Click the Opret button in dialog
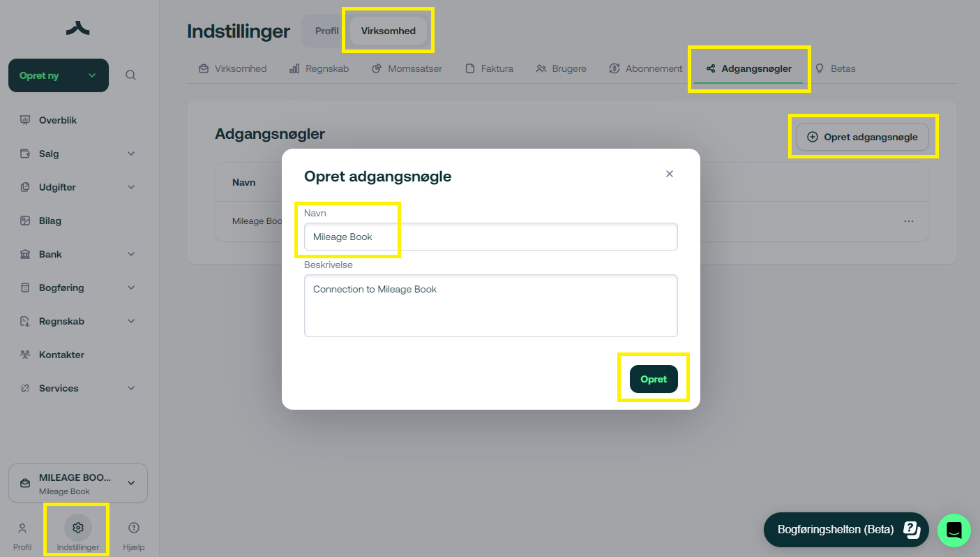This screenshot has height=557, width=980. click(x=654, y=379)
